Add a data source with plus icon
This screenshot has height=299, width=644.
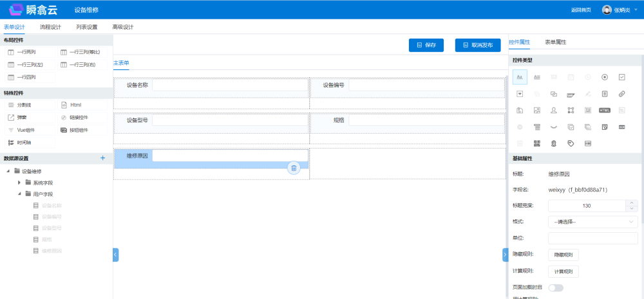[102, 158]
